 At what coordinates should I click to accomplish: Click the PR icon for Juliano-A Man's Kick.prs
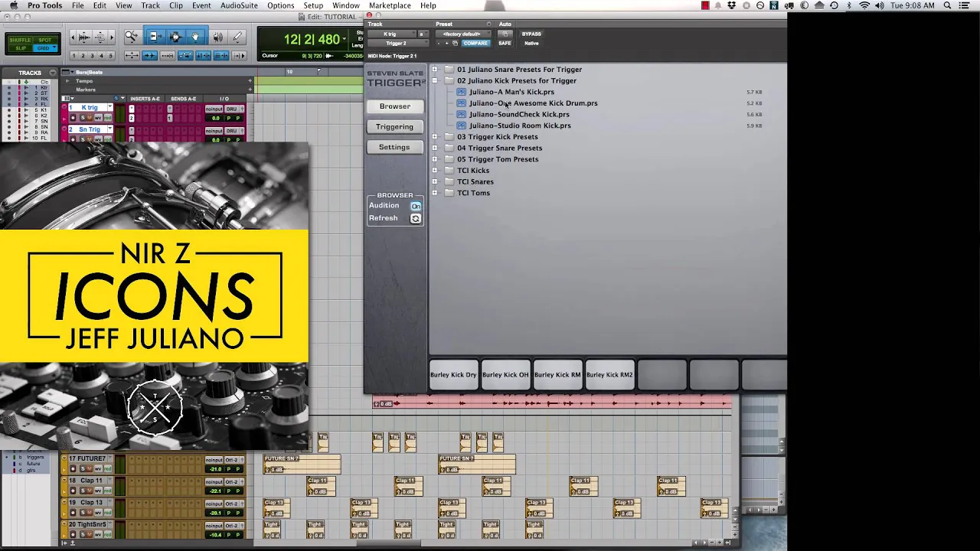pos(461,92)
